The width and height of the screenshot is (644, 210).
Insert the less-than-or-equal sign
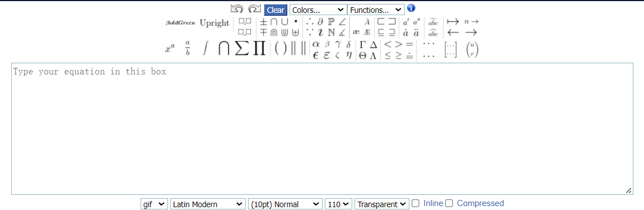(388, 55)
